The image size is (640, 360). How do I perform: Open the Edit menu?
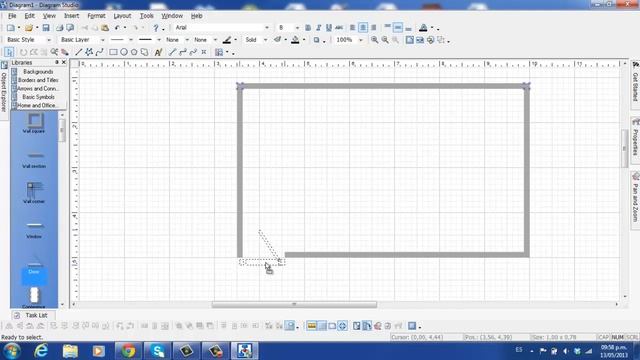pos(29,16)
